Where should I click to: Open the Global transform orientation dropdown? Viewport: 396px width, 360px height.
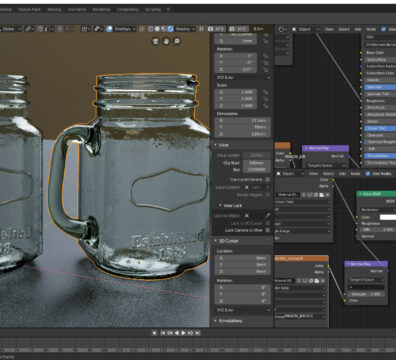coord(11,29)
